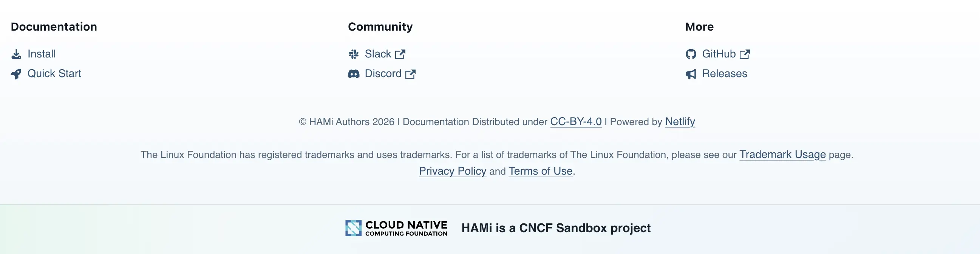Click the external-link icon beside Discord
This screenshot has width=980, height=254.
[x=411, y=74]
